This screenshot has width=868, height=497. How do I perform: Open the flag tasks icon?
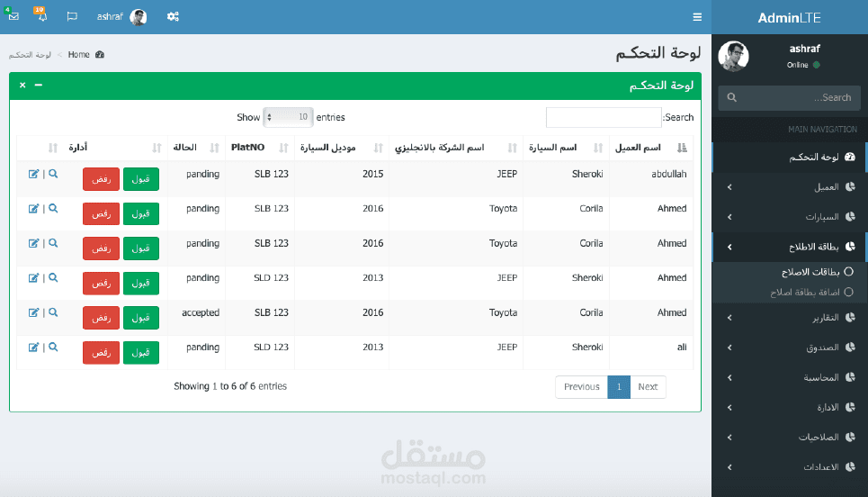point(72,16)
